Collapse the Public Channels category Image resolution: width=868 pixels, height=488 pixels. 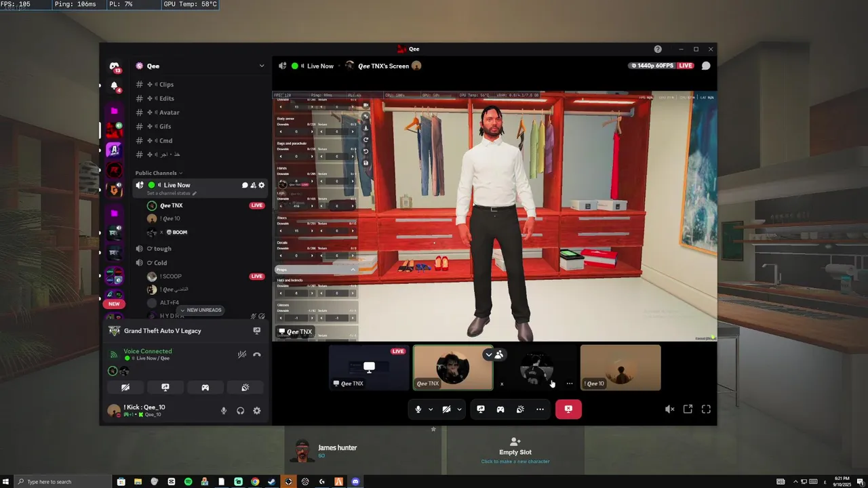pyautogui.click(x=159, y=173)
